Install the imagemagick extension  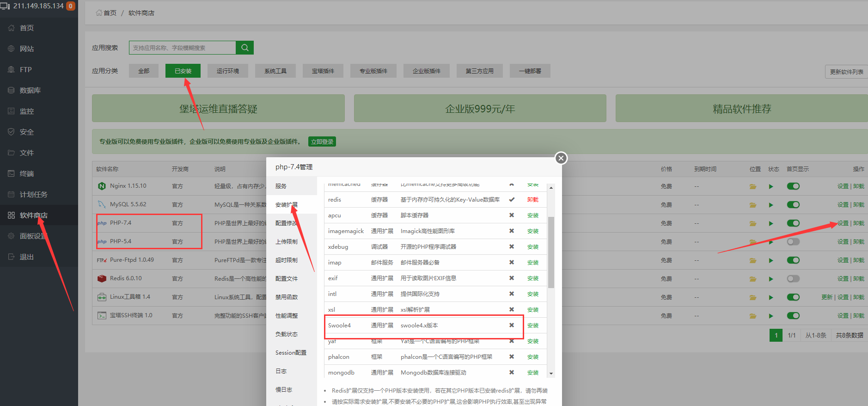click(x=533, y=231)
